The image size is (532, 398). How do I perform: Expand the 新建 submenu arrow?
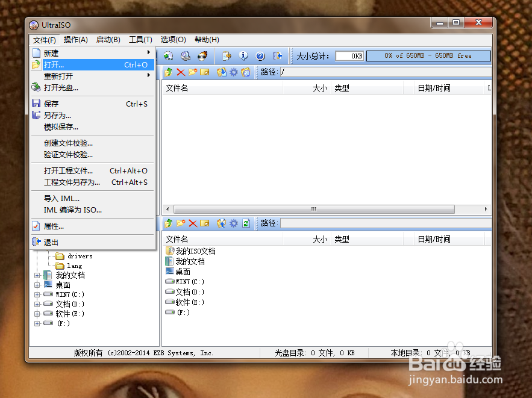coord(149,52)
